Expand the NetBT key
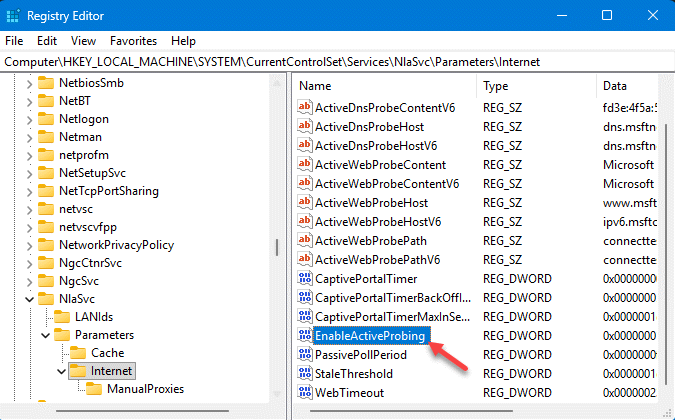The width and height of the screenshot is (675, 420). pyautogui.click(x=29, y=102)
